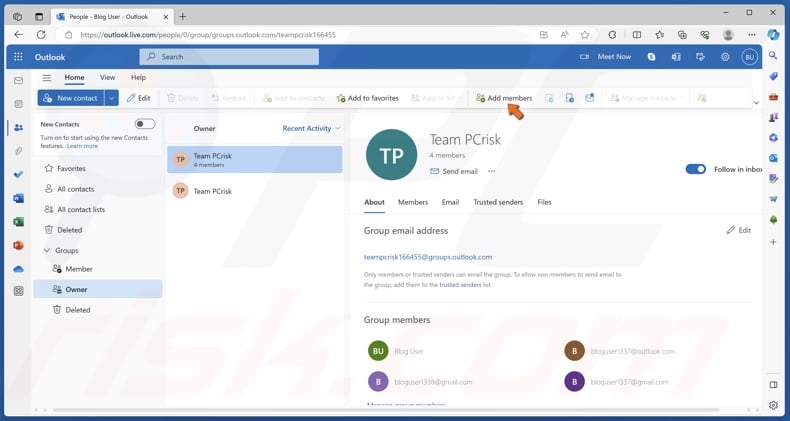Open BU account avatar menu

[750, 57]
